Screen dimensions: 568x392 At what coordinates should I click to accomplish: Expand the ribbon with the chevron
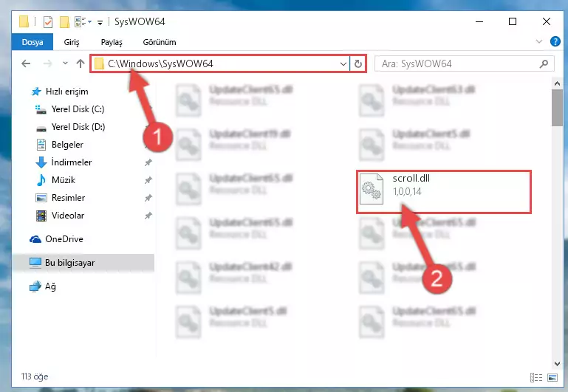539,41
